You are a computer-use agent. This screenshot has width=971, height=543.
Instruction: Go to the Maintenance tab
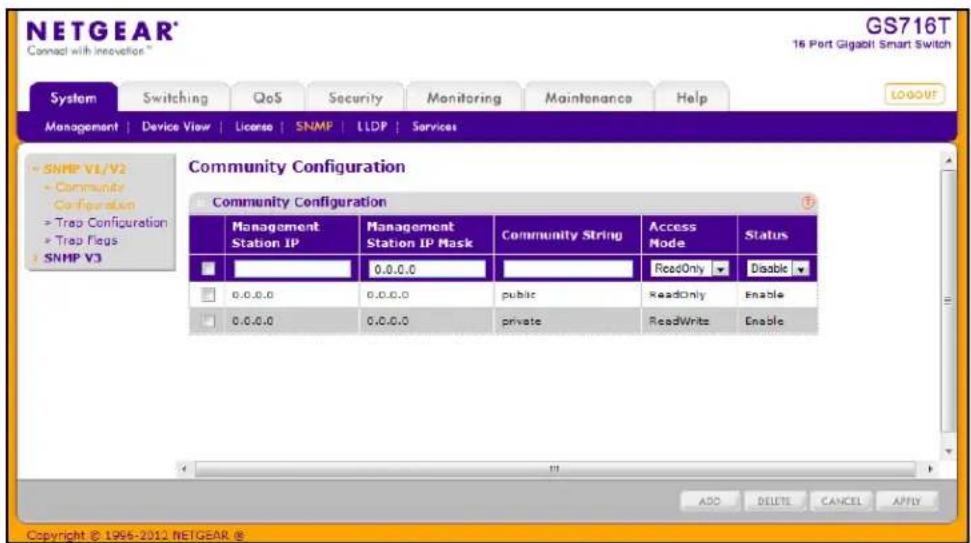click(588, 98)
